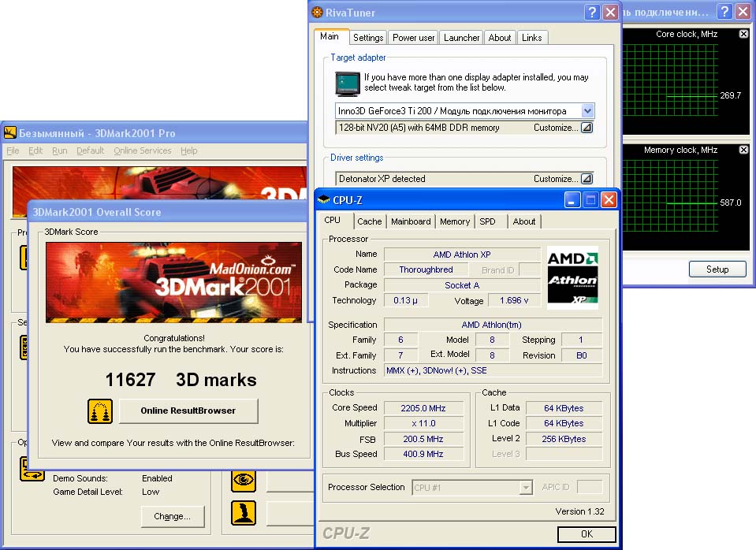The height and width of the screenshot is (550, 756).
Task: Open File menu in 3DMark2001
Action: pyautogui.click(x=13, y=151)
